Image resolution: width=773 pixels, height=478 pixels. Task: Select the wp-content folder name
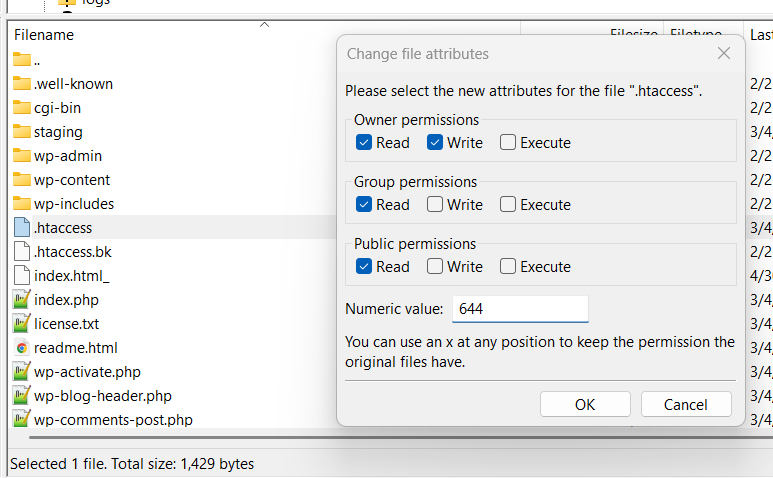[72, 180]
